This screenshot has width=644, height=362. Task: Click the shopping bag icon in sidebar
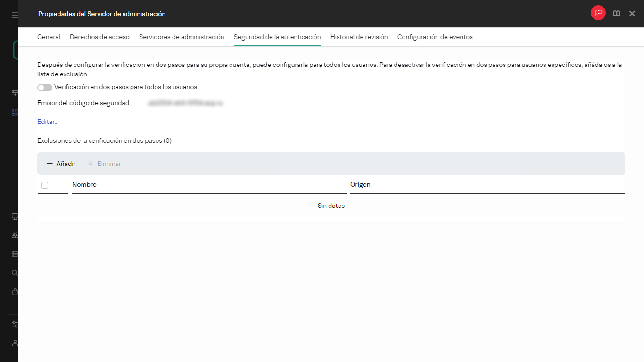(x=15, y=292)
